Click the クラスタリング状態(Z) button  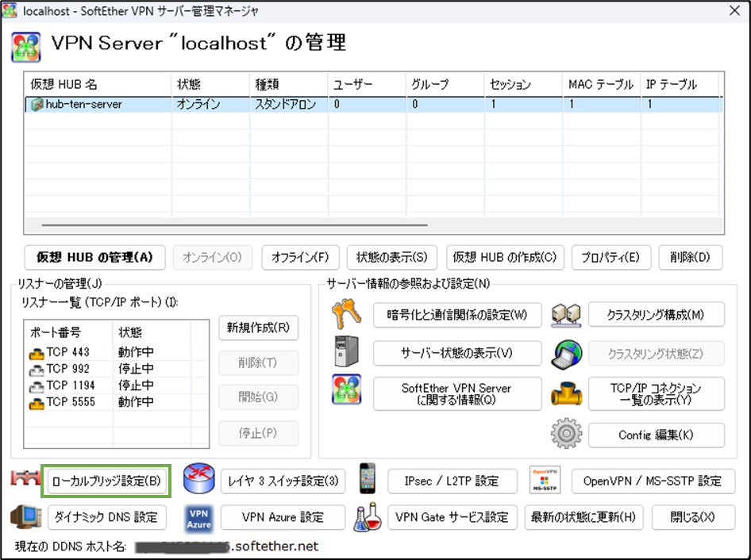[x=657, y=353]
